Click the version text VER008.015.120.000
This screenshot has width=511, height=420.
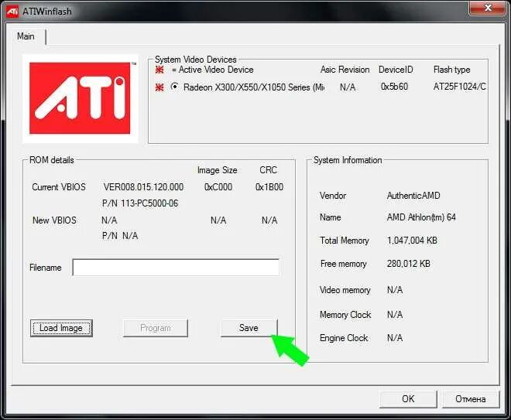click(x=143, y=187)
